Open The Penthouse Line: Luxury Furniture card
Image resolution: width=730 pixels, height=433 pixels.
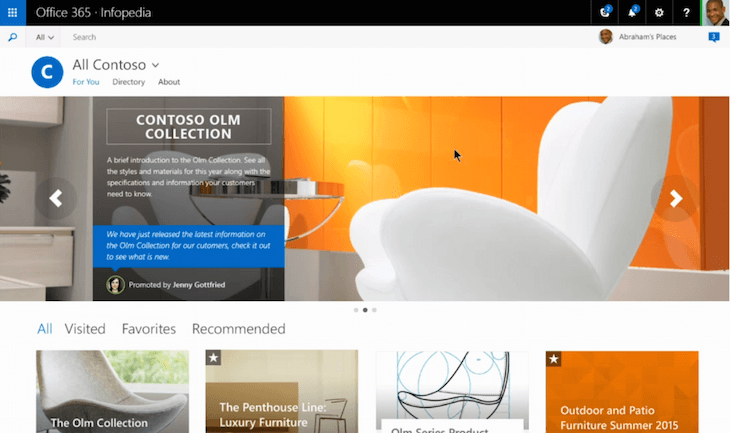(x=282, y=392)
